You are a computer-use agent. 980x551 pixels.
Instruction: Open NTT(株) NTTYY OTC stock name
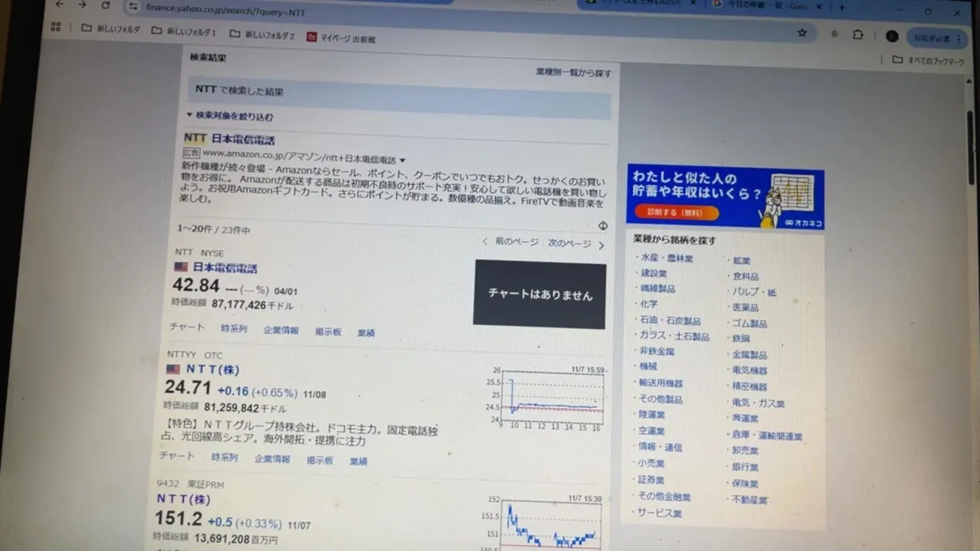pos(212,370)
